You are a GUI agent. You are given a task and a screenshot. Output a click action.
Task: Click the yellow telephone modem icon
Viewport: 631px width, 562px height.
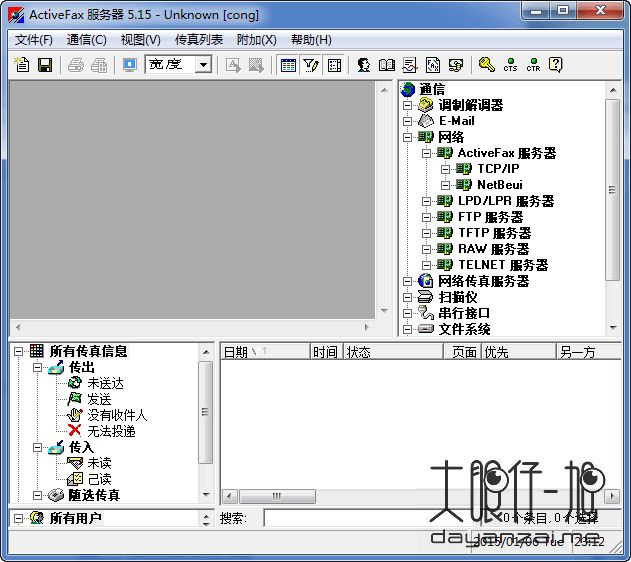(456, 65)
